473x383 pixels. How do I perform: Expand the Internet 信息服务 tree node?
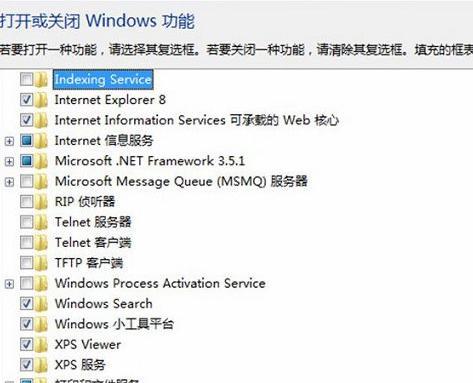pyautogui.click(x=9, y=141)
